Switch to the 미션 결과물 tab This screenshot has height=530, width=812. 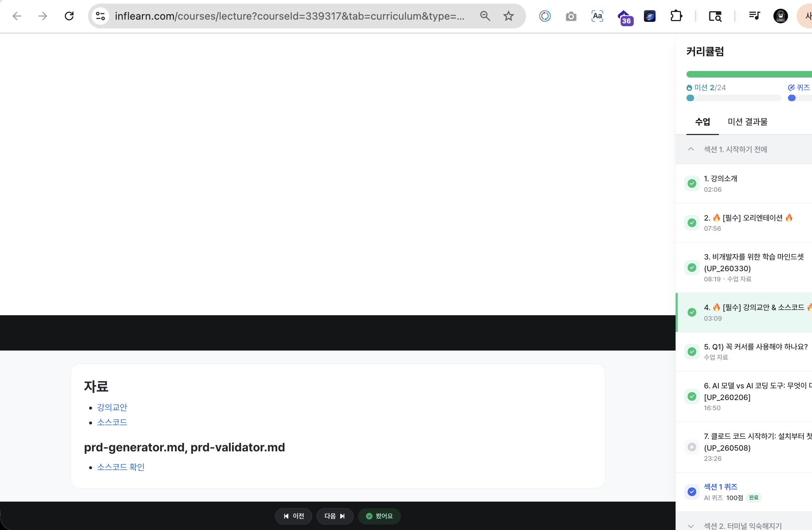(748, 122)
